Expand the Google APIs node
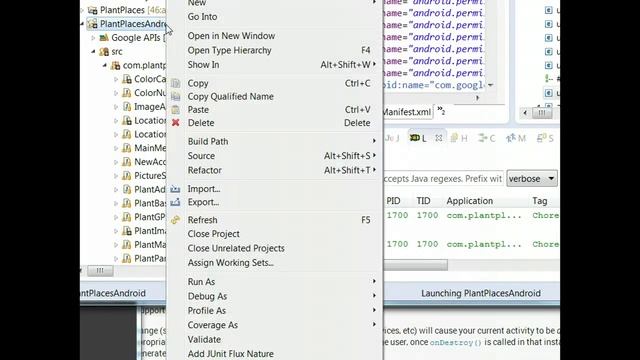 (x=93, y=38)
